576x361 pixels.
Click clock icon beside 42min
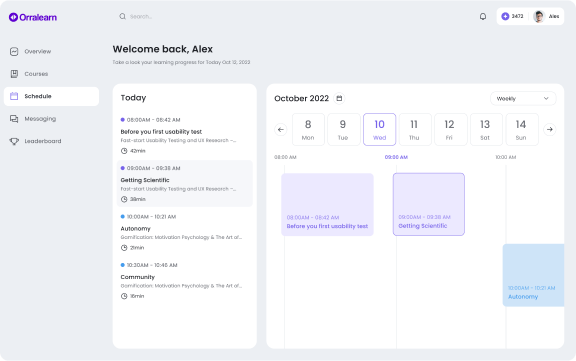(124, 151)
